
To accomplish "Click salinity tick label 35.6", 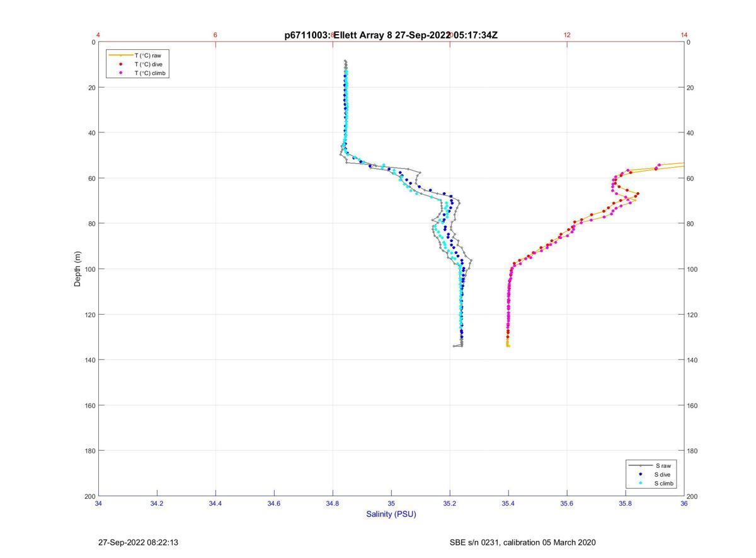I will [567, 503].
